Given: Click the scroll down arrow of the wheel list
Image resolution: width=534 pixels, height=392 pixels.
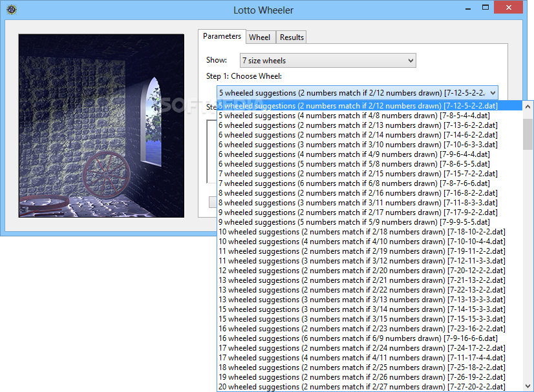Looking at the screenshot, I should [x=528, y=386].
